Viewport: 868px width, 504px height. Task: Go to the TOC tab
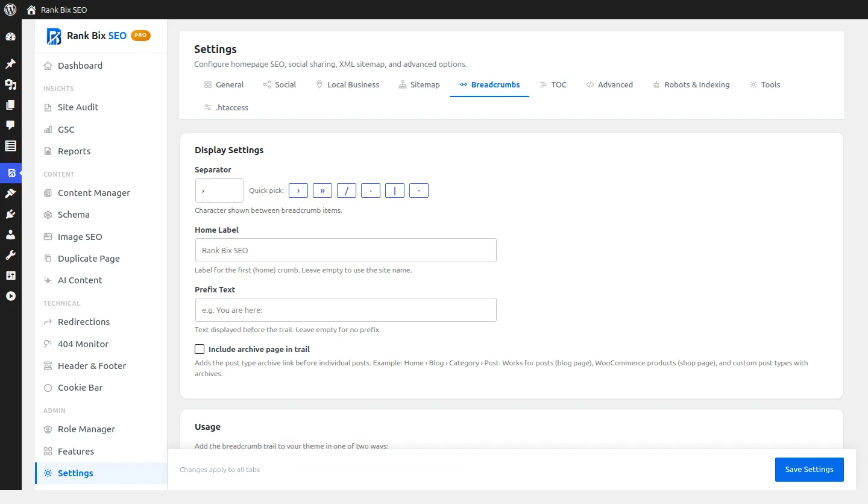553,84
